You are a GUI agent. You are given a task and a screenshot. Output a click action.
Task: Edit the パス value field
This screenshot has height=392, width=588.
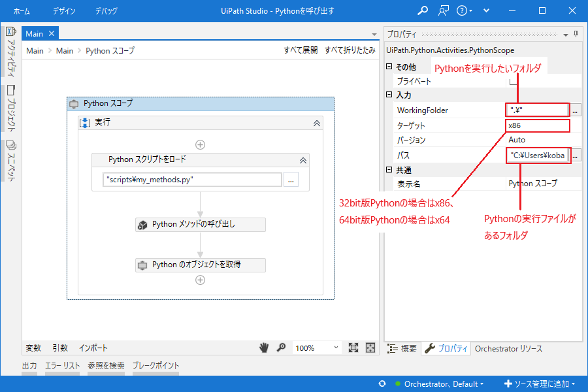point(538,155)
